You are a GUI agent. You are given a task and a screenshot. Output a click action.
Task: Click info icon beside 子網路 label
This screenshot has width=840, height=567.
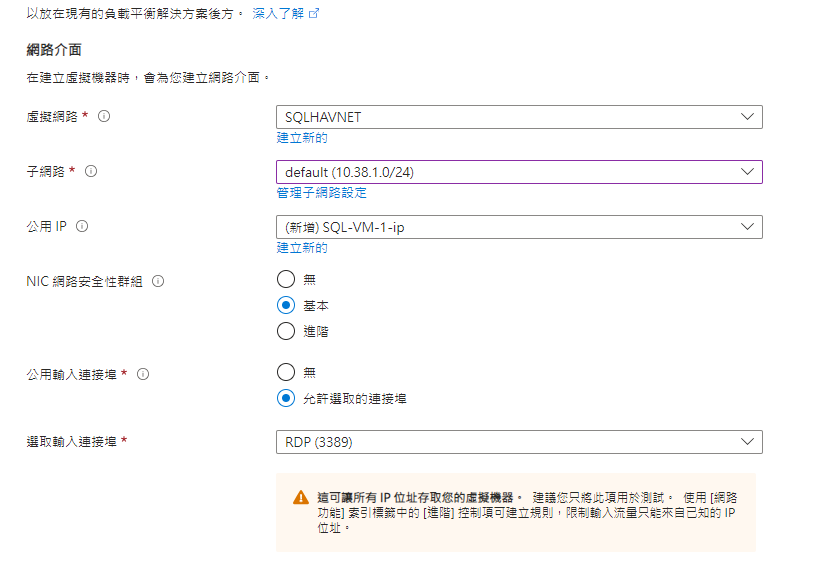(91, 171)
